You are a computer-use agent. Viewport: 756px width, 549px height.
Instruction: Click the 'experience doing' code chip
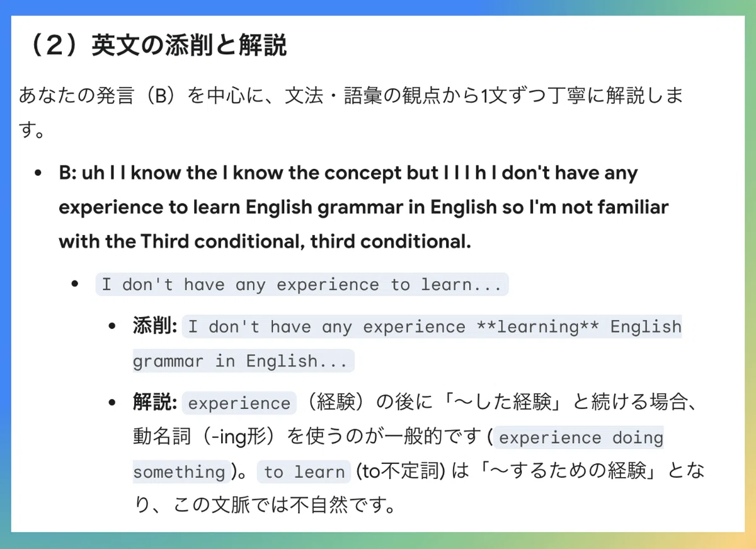pyautogui.click(x=581, y=437)
